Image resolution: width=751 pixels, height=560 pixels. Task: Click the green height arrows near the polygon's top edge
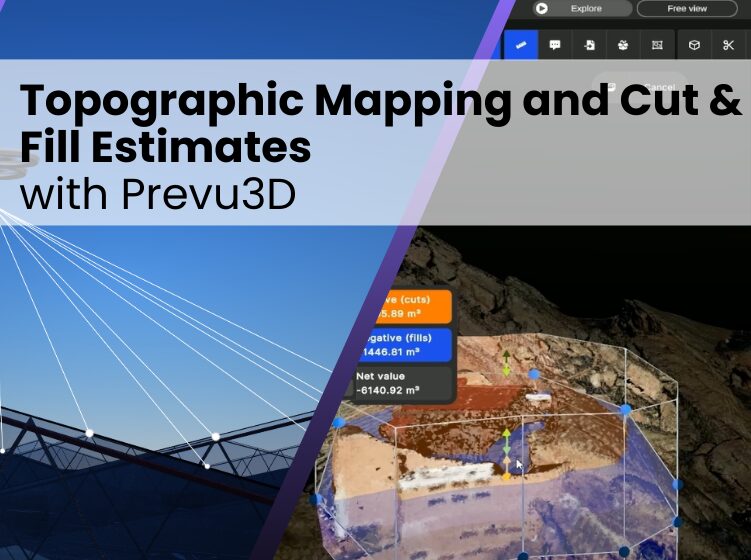[x=506, y=363]
